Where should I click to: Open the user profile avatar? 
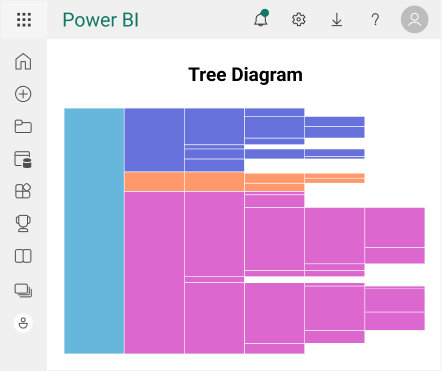point(414,19)
